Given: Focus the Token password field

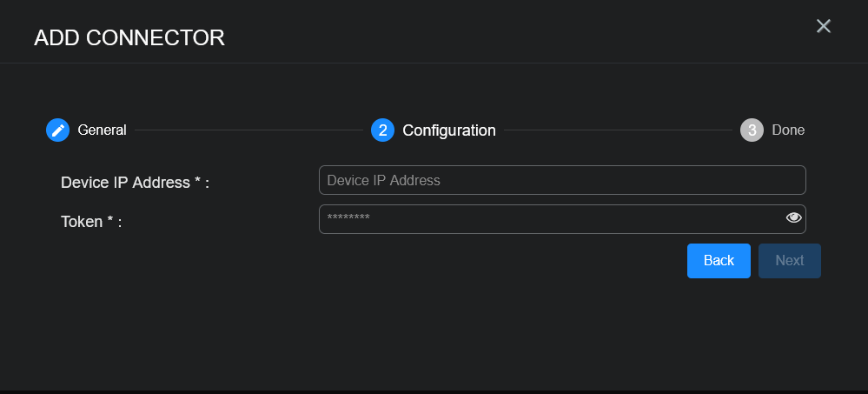Looking at the screenshot, I should coord(547,218).
